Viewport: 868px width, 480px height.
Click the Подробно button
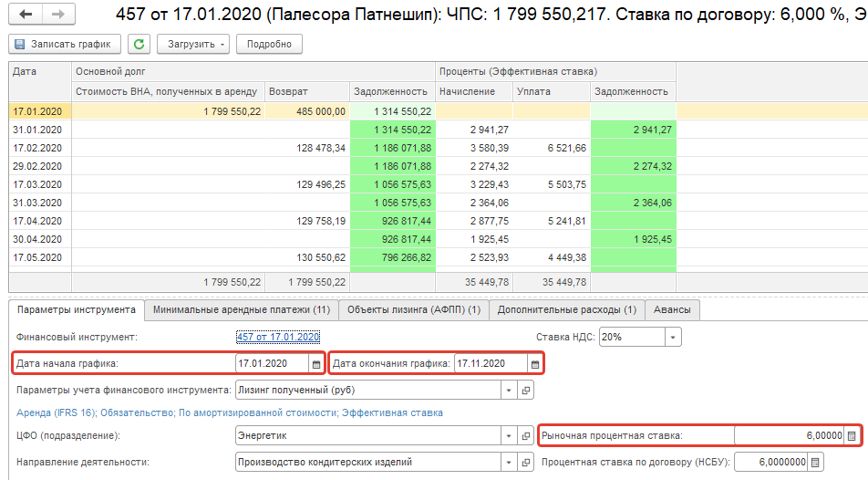[269, 44]
